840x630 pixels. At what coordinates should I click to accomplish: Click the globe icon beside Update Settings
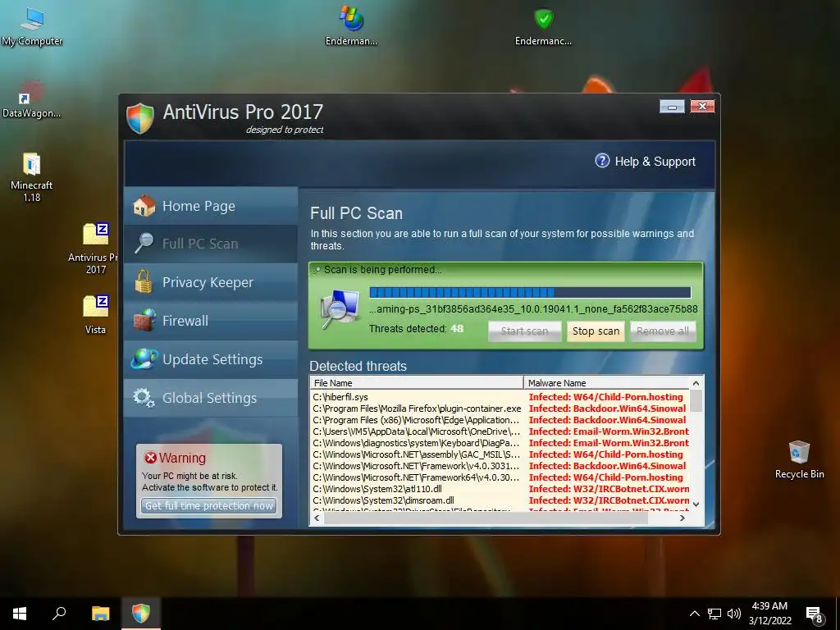pos(144,359)
